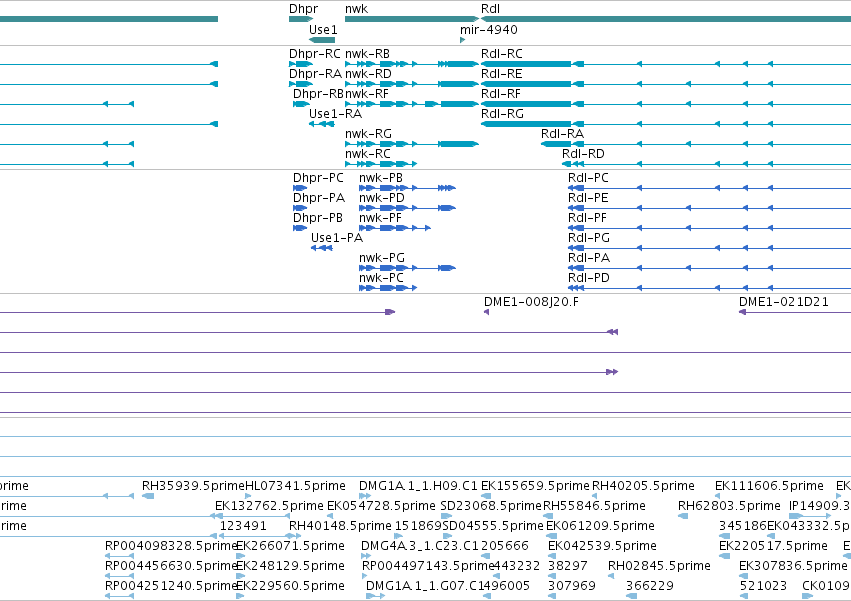Open polypeptide nwk-PB
The height and width of the screenshot is (601, 851).
click(381, 178)
